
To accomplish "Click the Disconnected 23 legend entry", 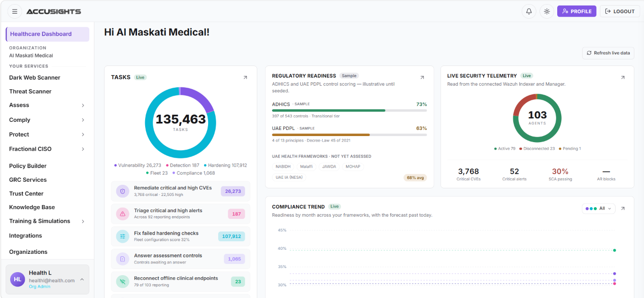I will coord(537,149).
